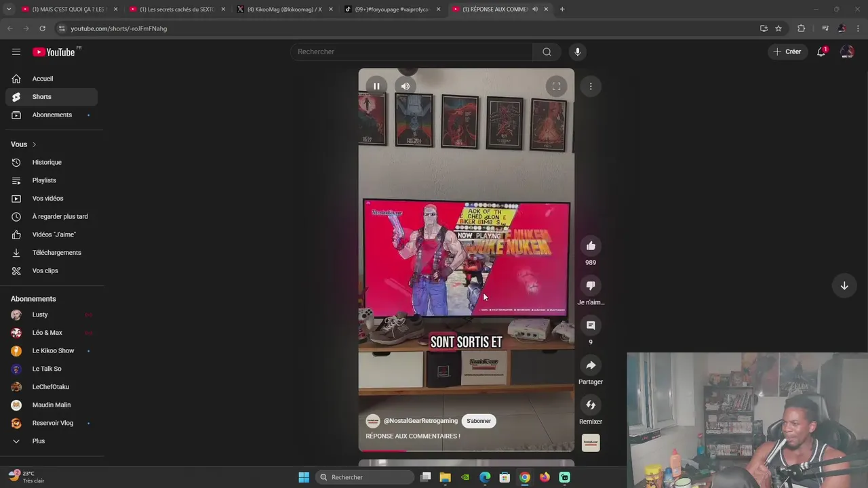868x488 pixels.
Task: Start voice search with the microphone
Action: coord(577,52)
